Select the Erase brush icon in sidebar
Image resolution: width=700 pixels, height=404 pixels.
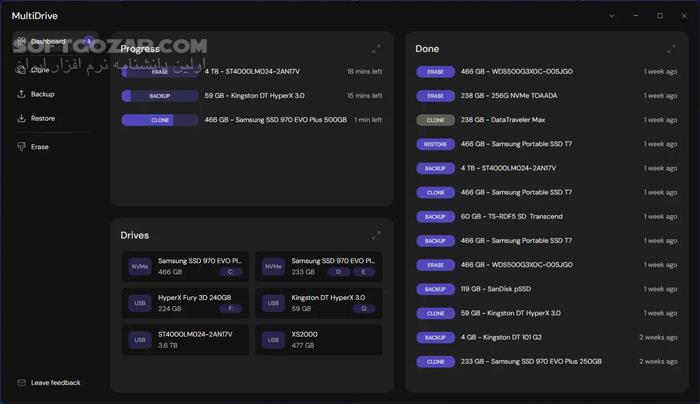tap(22, 147)
